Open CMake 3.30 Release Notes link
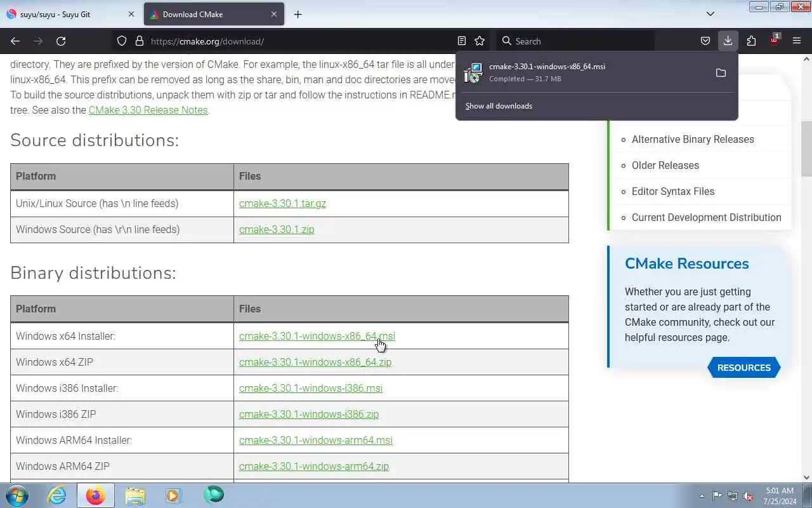The height and width of the screenshot is (508, 812). coord(148,110)
